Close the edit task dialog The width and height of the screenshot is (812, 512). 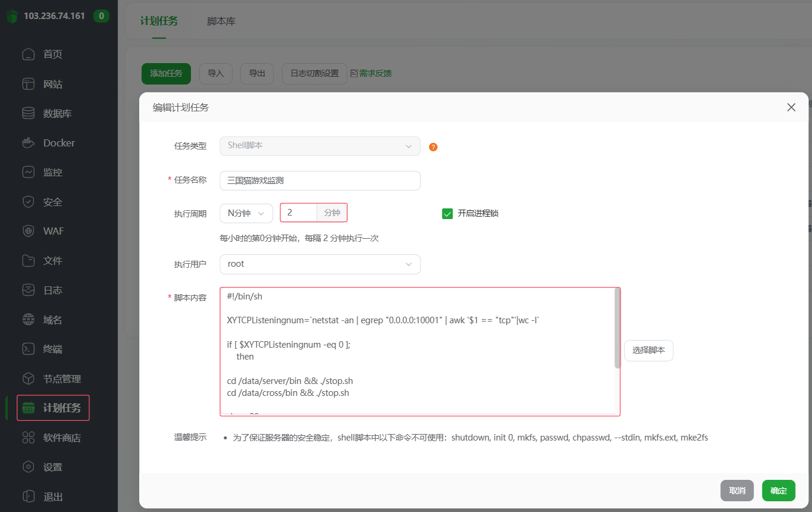(791, 107)
